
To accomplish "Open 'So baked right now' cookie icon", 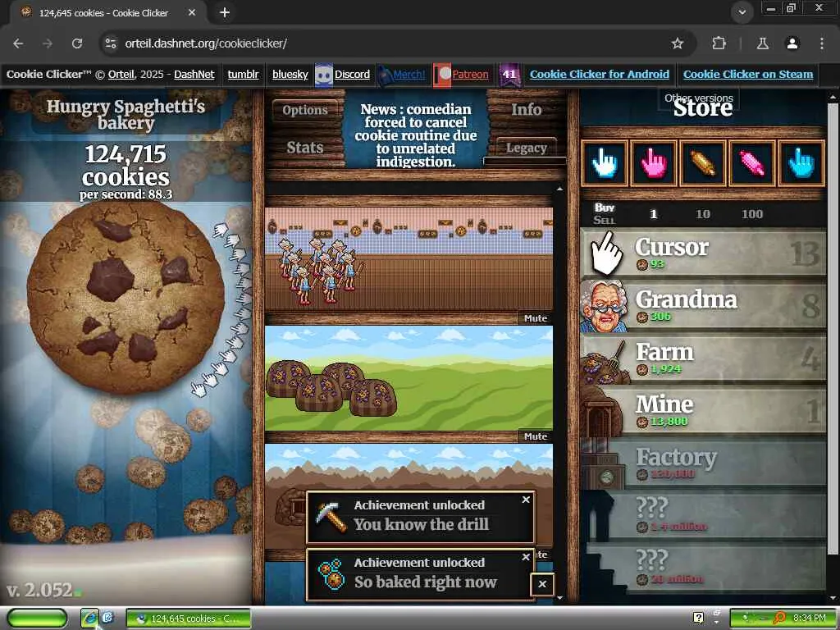I will [331, 574].
